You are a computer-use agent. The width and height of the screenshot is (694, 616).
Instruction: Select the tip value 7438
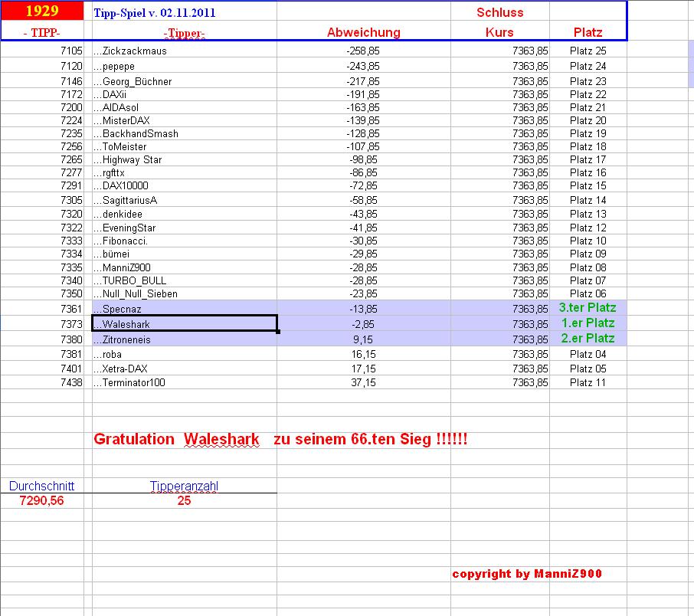pyautogui.click(x=71, y=382)
